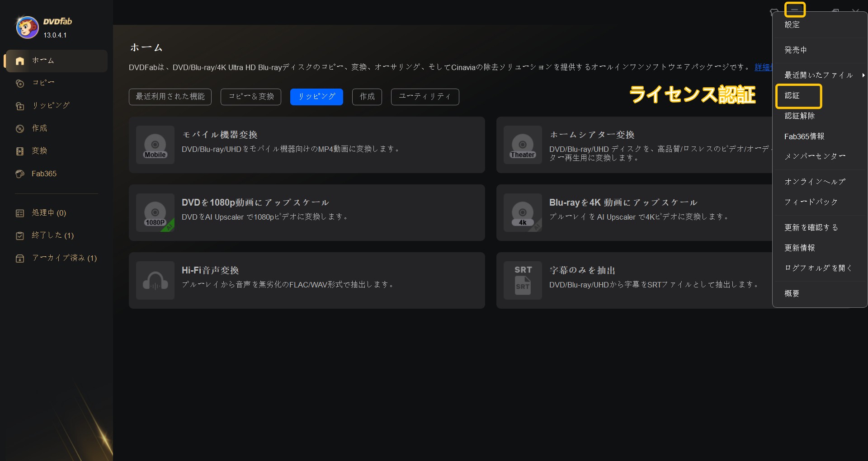Choose 概要 from the dropdown menu
The width and height of the screenshot is (868, 461).
click(x=820, y=294)
